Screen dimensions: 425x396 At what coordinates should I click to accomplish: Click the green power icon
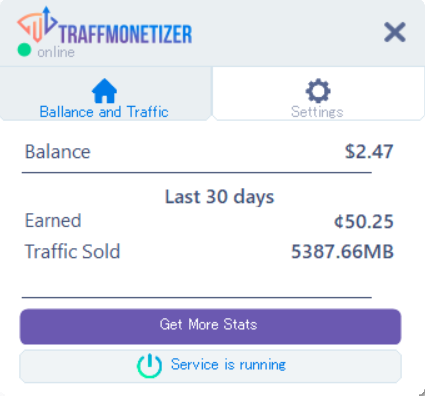pyautogui.click(x=149, y=366)
